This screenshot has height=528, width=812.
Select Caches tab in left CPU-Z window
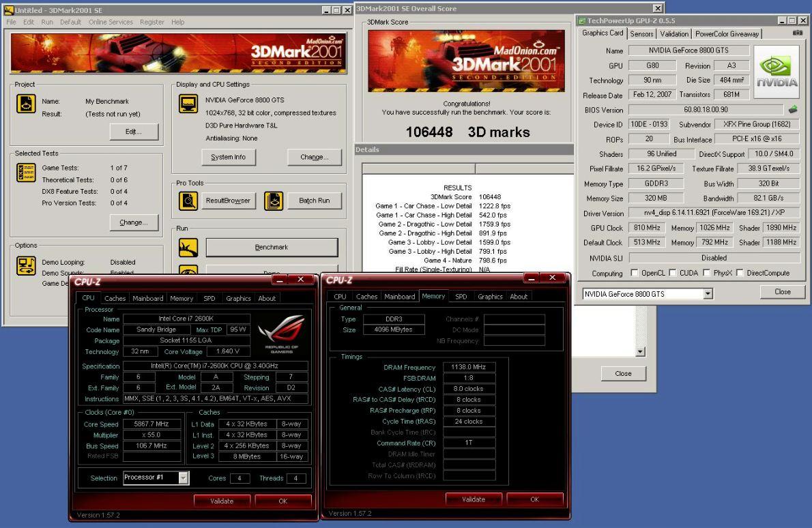pyautogui.click(x=115, y=298)
